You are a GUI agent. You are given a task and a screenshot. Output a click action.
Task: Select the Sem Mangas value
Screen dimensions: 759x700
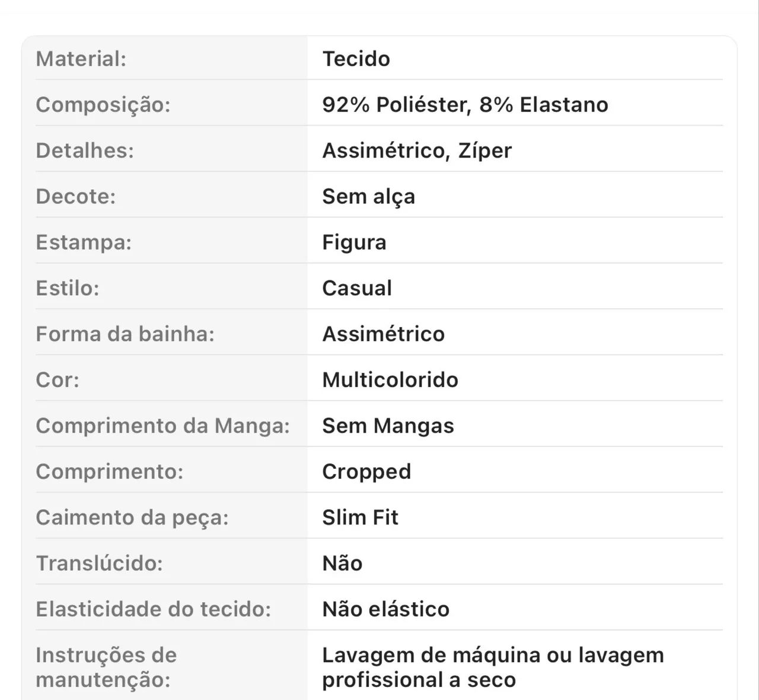pyautogui.click(x=388, y=426)
